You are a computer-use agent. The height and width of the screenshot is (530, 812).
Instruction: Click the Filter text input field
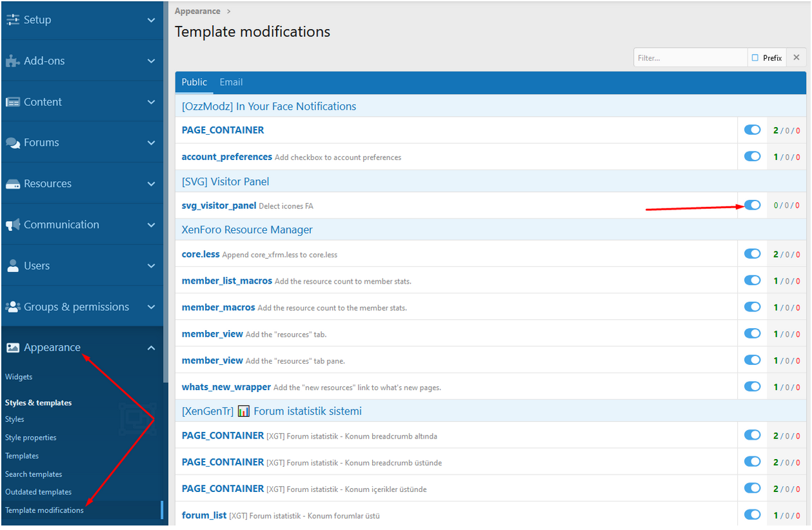pyautogui.click(x=689, y=58)
